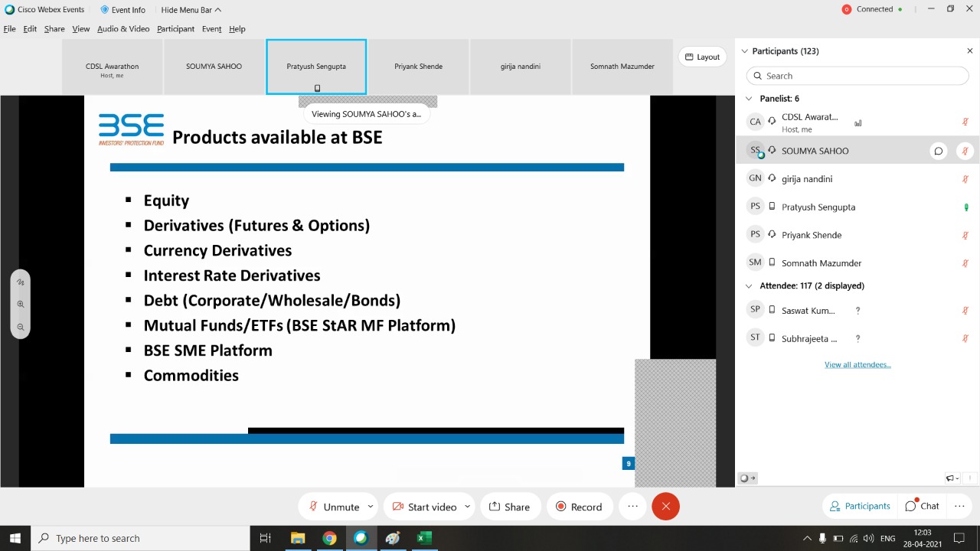The height and width of the screenshot is (551, 980).
Task: Toggle mute for SOUMYA SAHOO
Action: (x=965, y=151)
